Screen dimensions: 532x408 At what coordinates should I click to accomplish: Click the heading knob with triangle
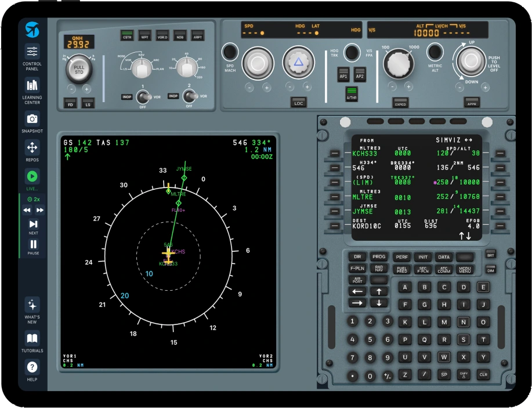click(298, 63)
